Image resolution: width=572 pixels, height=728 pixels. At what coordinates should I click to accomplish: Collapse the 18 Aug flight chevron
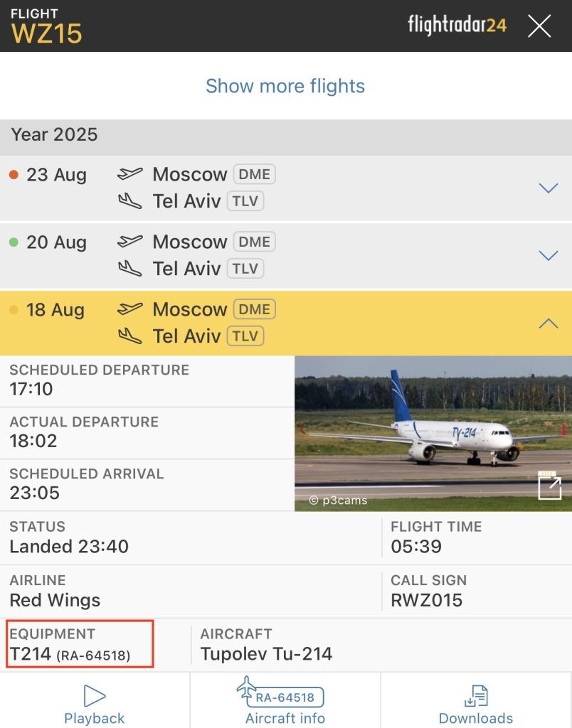tap(549, 323)
